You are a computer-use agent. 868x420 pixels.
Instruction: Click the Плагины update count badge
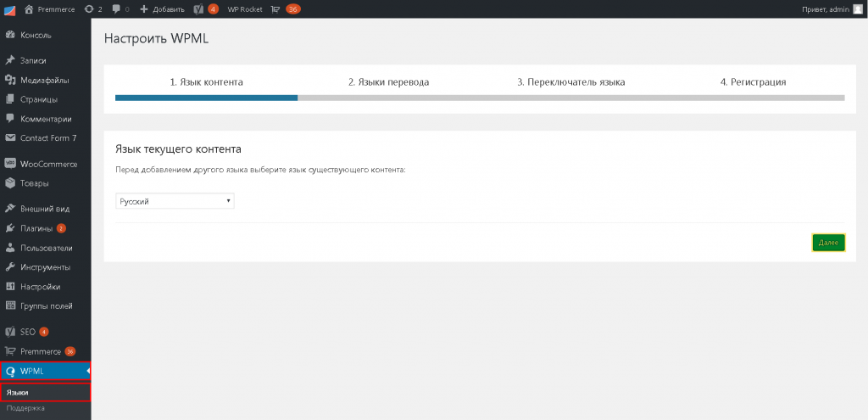click(61, 228)
